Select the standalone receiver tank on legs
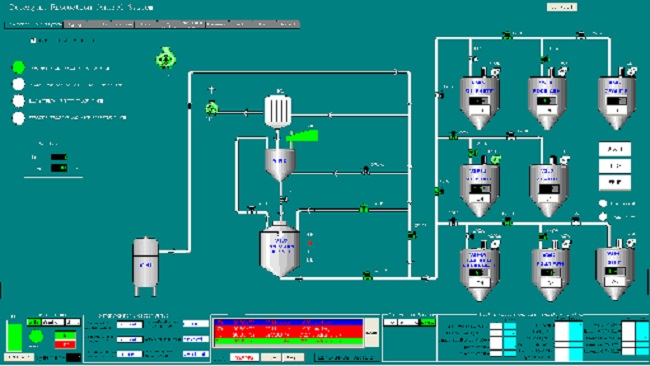Viewport: 650px width, 366px height. 146,267
